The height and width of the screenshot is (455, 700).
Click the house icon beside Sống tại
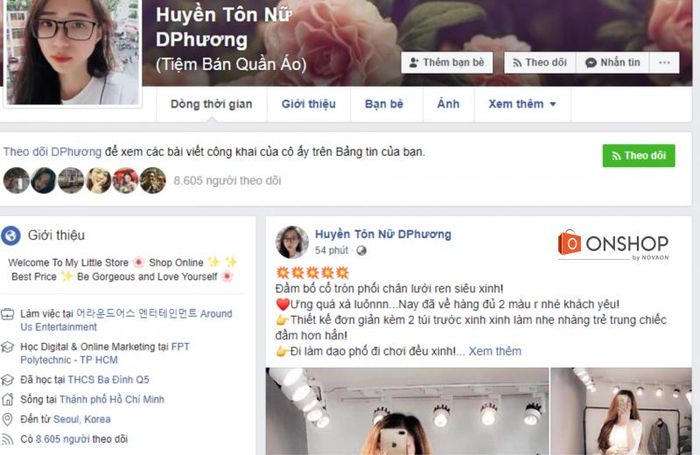point(8,399)
